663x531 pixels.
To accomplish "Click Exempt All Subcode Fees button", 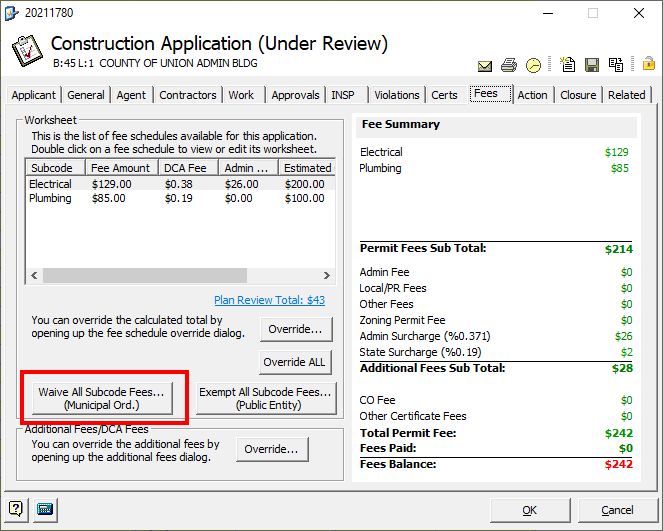I will [x=266, y=398].
